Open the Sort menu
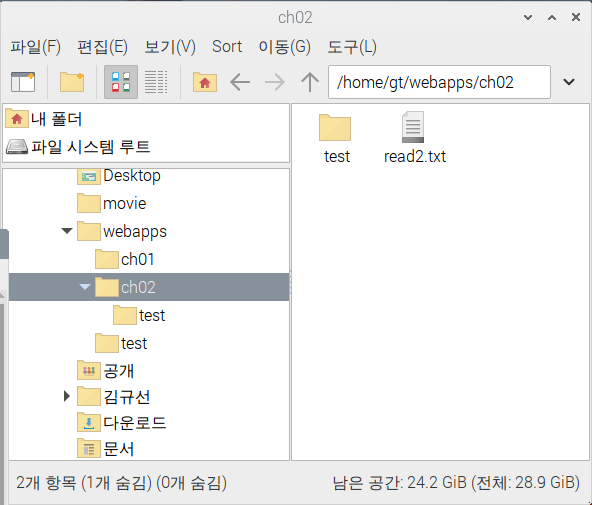The image size is (592, 505). click(x=227, y=47)
